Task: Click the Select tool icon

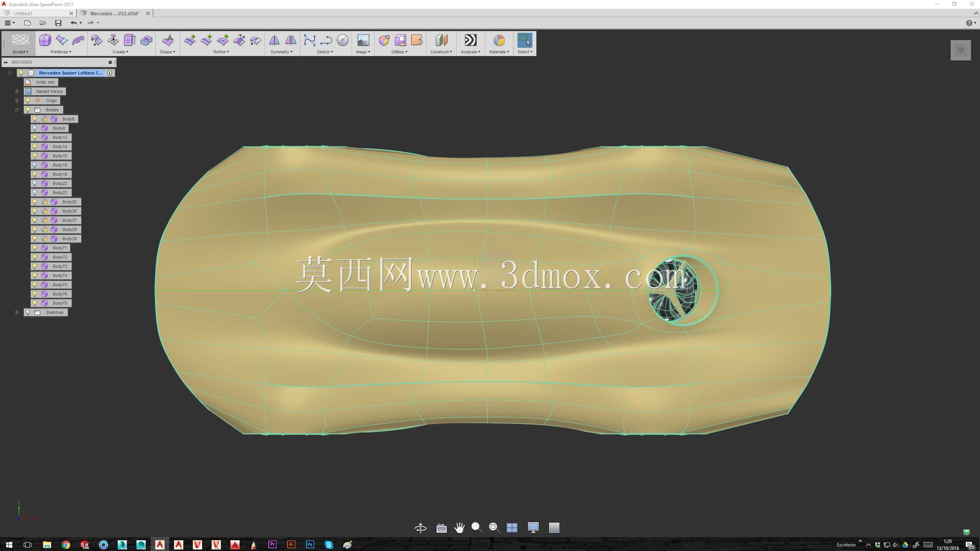Action: pyautogui.click(x=525, y=40)
